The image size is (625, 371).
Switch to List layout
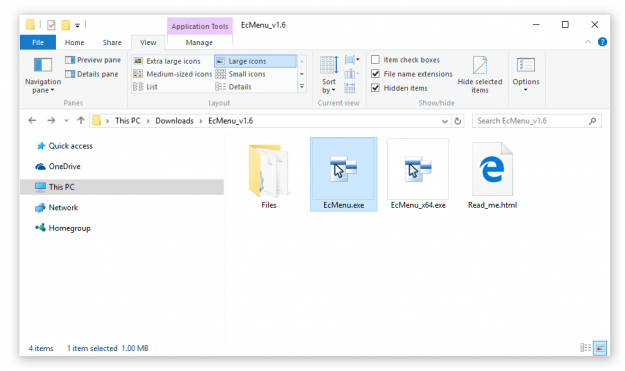click(x=145, y=86)
